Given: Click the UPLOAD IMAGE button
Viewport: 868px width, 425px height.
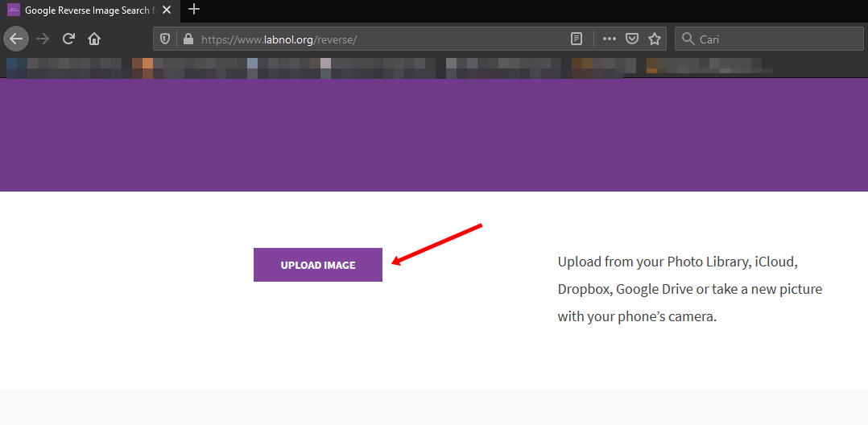Looking at the screenshot, I should 318,265.
